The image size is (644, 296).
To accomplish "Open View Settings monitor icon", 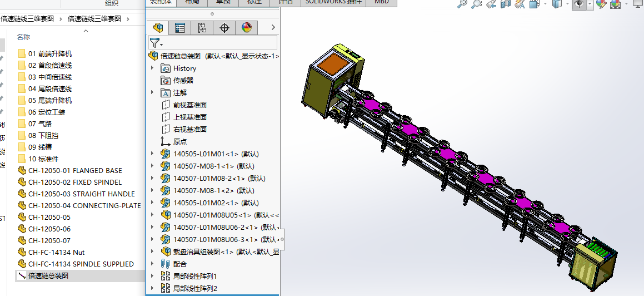I will coord(637,4).
